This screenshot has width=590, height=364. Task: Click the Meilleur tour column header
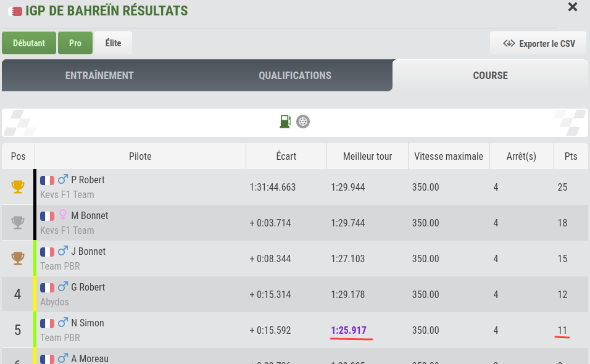[368, 156]
